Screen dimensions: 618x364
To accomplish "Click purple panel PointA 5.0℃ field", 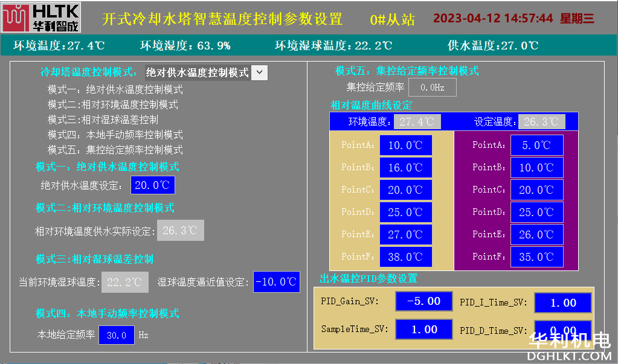I will click(536, 145).
